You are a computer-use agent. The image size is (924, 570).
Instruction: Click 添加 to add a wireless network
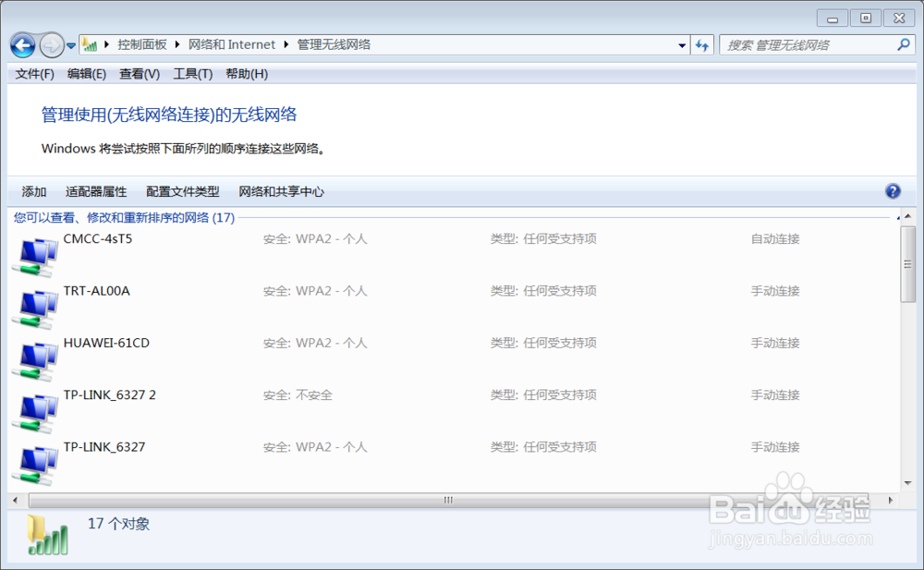(33, 191)
